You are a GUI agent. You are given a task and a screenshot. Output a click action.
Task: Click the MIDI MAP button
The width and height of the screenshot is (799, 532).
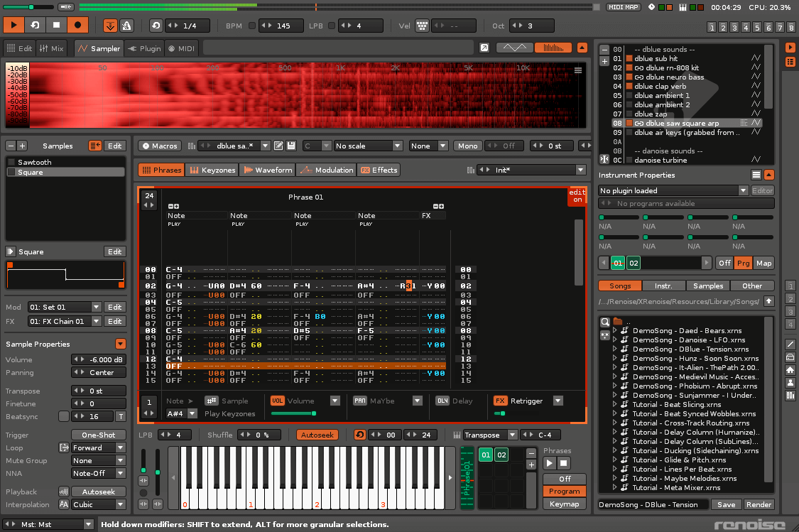[x=623, y=7]
